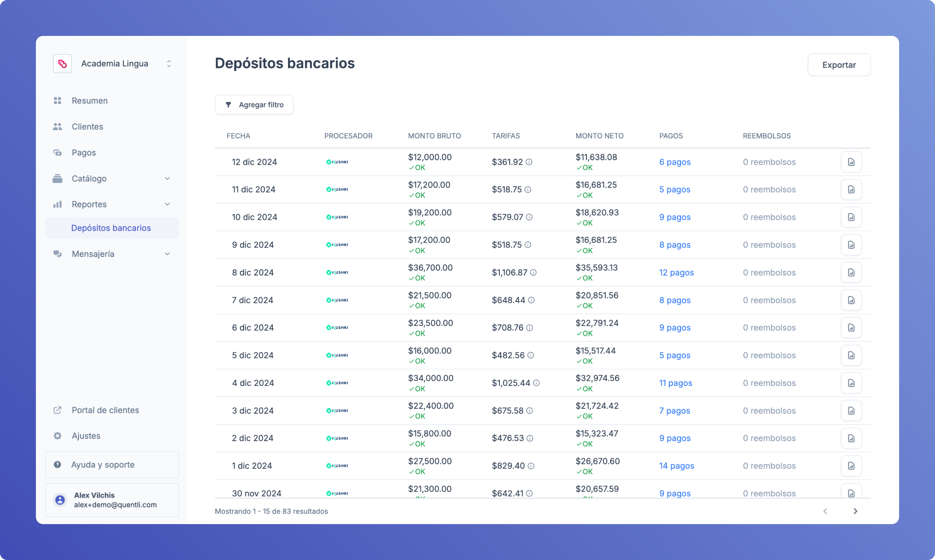Go to Clientes in sidebar
Viewport: 935px width, 560px height.
tap(87, 127)
